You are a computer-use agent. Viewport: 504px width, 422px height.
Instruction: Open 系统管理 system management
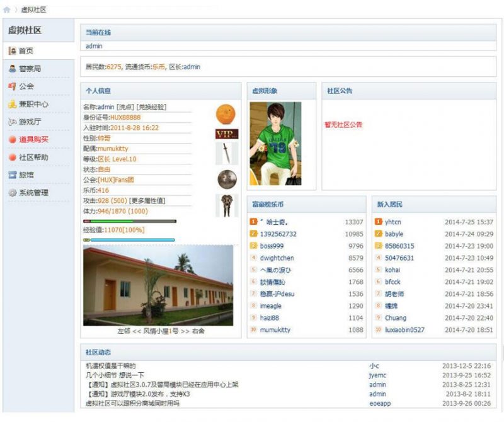pyautogui.click(x=28, y=192)
